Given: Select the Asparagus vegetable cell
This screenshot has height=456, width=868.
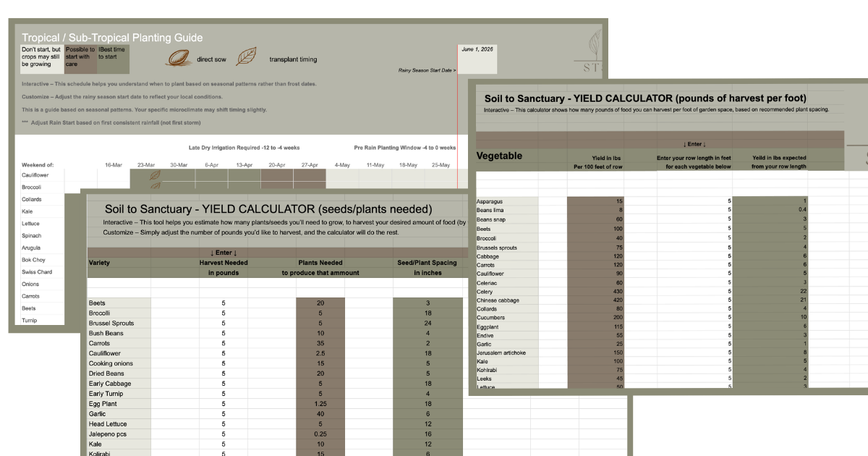Looking at the screenshot, I should [x=507, y=201].
